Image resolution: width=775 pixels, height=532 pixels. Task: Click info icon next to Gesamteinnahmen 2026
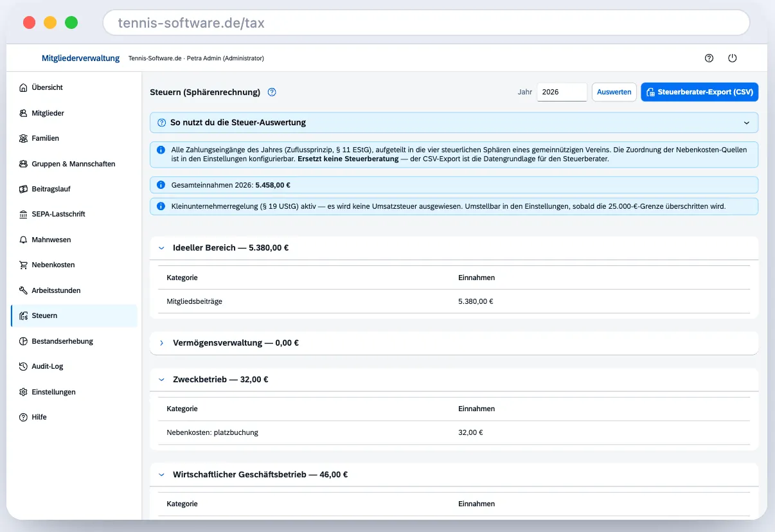tap(161, 185)
